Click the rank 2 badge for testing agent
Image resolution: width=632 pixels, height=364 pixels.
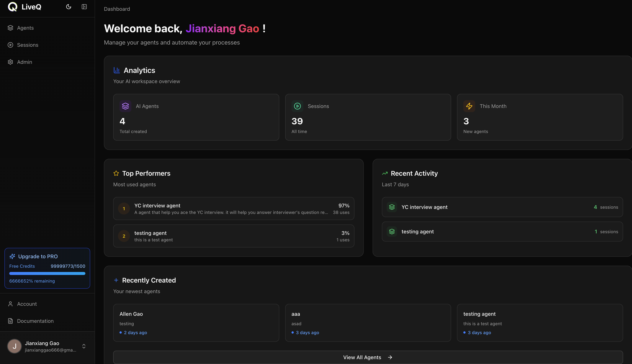pyautogui.click(x=124, y=236)
